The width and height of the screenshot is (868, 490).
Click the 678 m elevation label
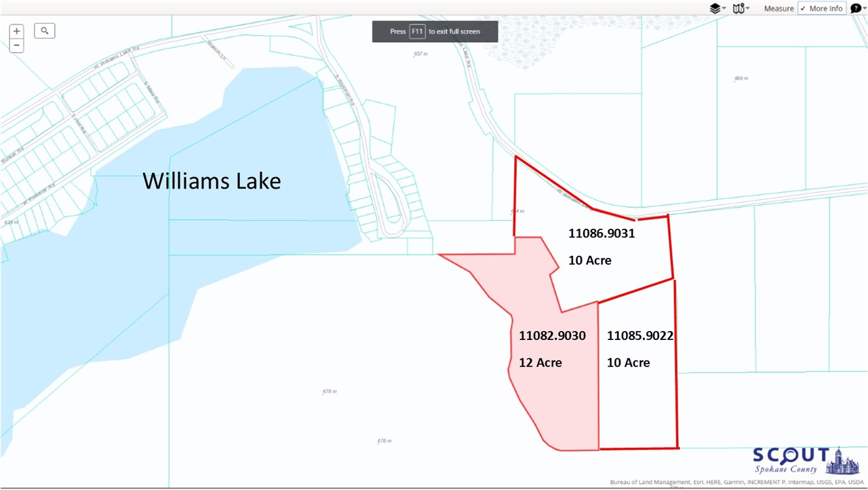tap(330, 392)
